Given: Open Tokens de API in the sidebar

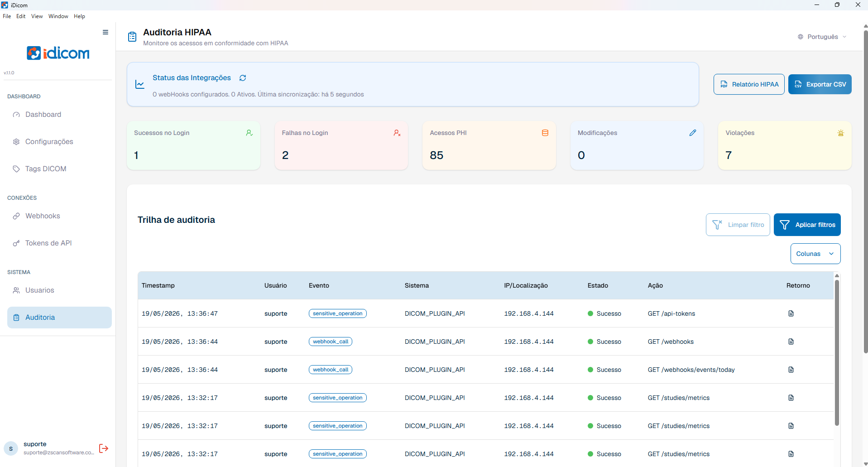Looking at the screenshot, I should 59,243.
